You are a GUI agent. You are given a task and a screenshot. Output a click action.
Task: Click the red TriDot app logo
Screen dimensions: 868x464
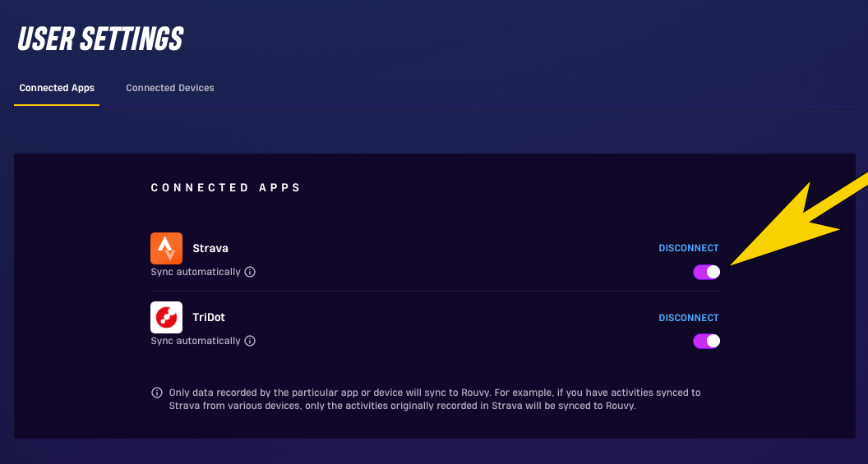(x=166, y=318)
